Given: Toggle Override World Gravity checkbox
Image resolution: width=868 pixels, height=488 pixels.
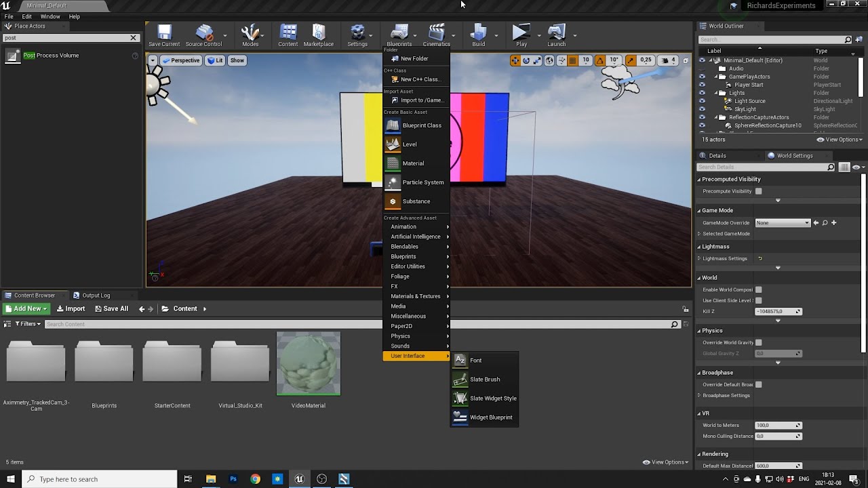Looking at the screenshot, I should [x=759, y=342].
